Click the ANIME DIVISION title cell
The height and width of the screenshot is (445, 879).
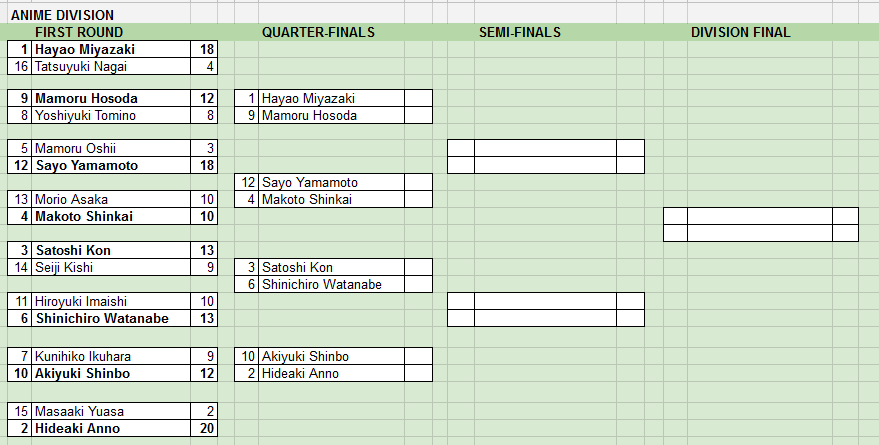pos(62,15)
